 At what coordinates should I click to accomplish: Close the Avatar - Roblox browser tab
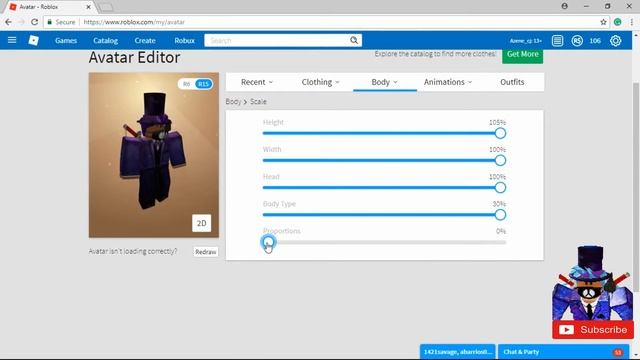click(88, 7)
